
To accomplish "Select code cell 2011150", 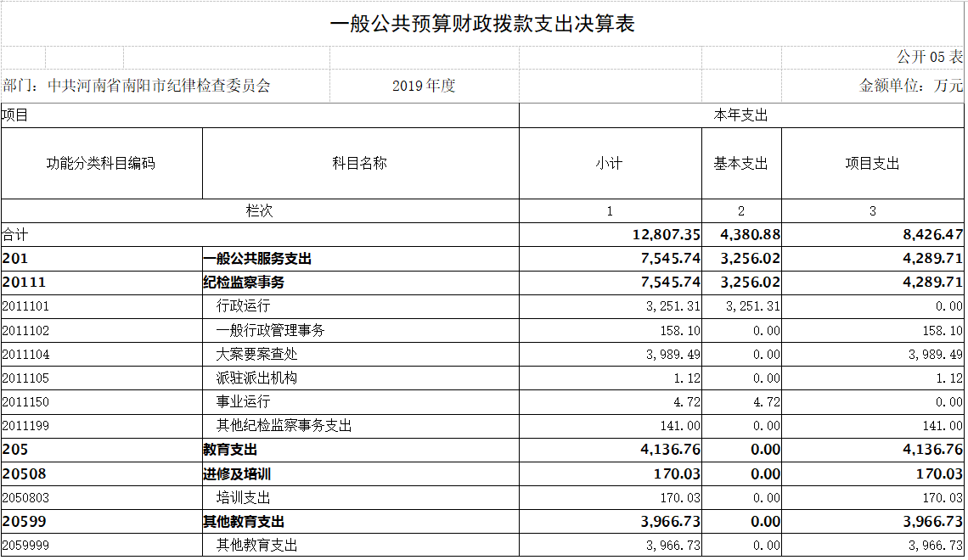I will 102,402.
